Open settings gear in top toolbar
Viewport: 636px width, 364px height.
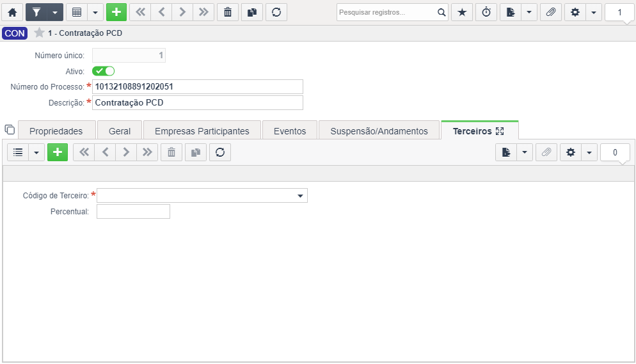575,12
